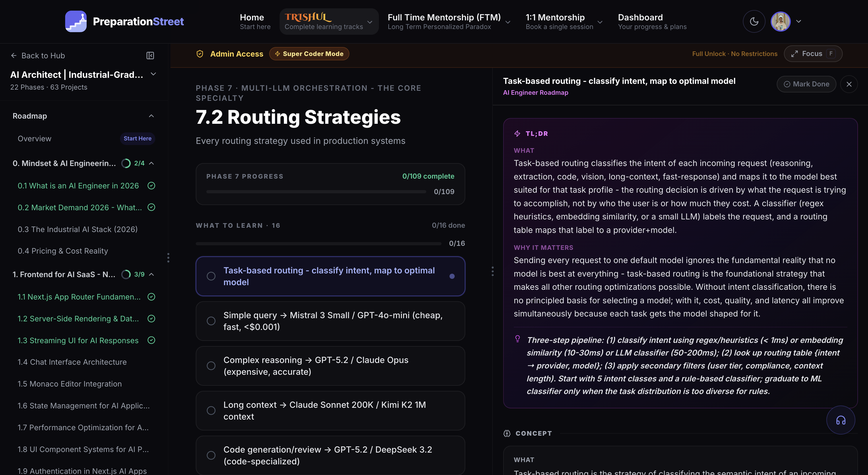Open lesson 1.4 Chat Interface Architecture
This screenshot has width=868, height=475.
click(x=72, y=362)
